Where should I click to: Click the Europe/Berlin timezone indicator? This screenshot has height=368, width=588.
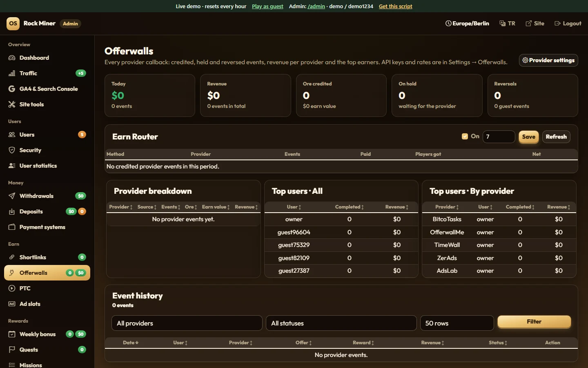tap(467, 23)
